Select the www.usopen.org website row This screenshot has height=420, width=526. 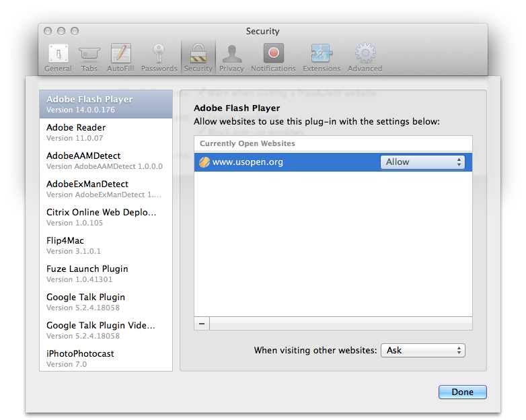pyautogui.click(x=333, y=162)
